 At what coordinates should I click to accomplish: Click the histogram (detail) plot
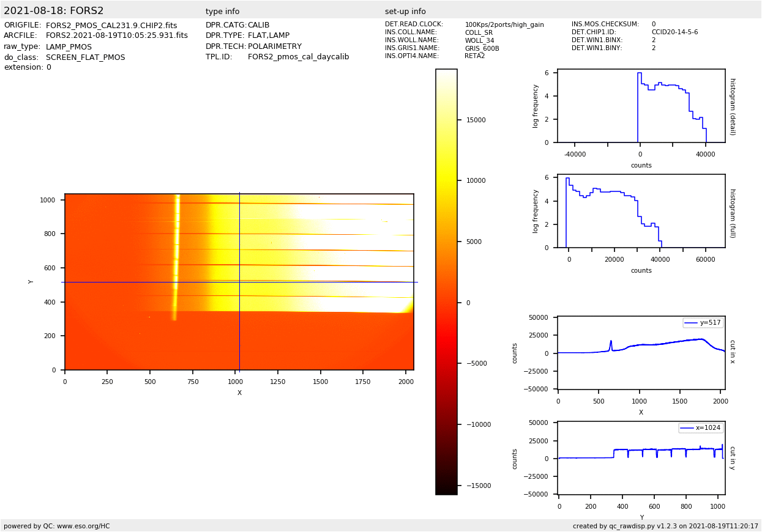click(x=641, y=107)
